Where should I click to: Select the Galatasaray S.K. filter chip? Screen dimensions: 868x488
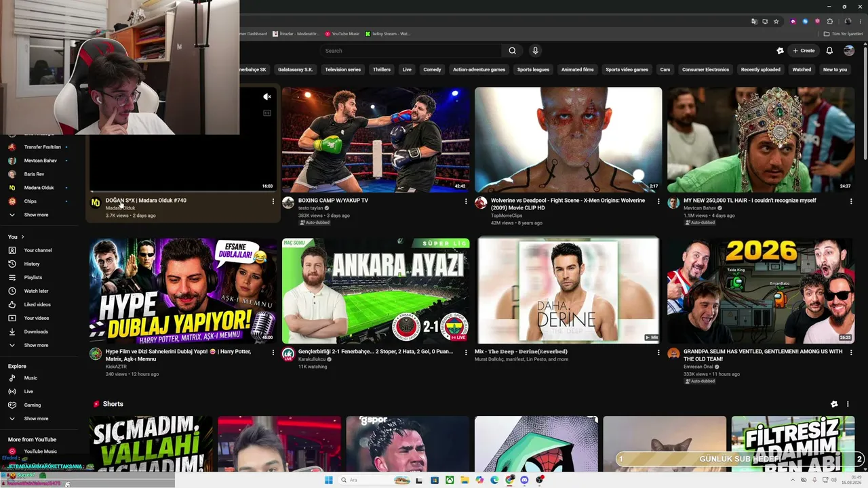[296, 70]
